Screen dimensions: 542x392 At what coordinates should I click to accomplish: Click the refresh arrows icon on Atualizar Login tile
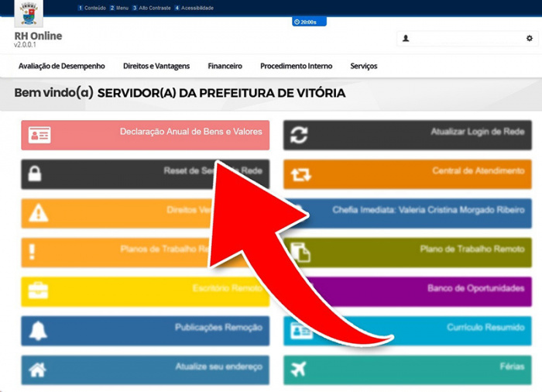click(x=299, y=135)
